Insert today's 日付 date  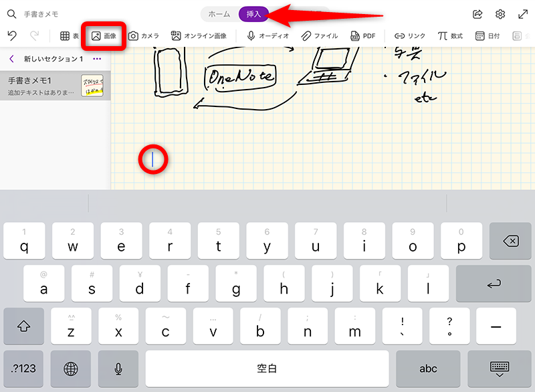tap(488, 35)
